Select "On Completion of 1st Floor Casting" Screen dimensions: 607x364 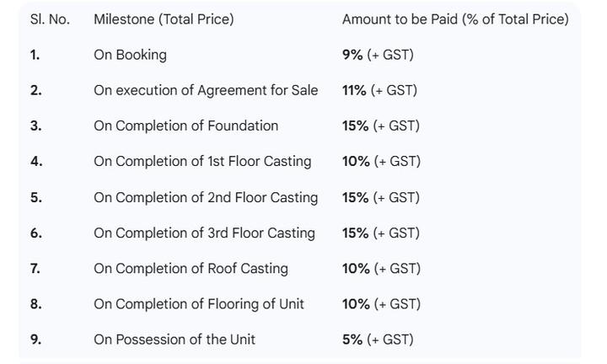(202, 161)
